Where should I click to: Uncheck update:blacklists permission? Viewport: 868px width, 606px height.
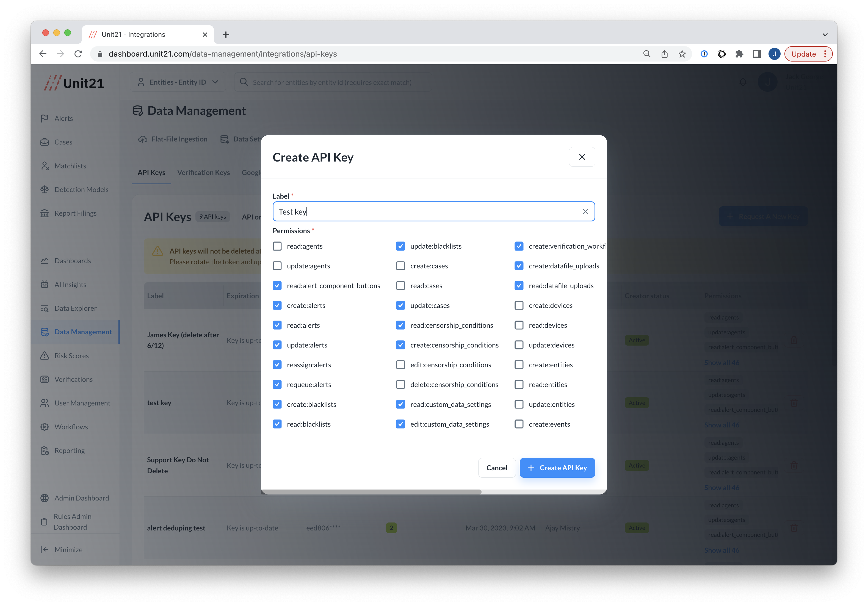coord(400,246)
